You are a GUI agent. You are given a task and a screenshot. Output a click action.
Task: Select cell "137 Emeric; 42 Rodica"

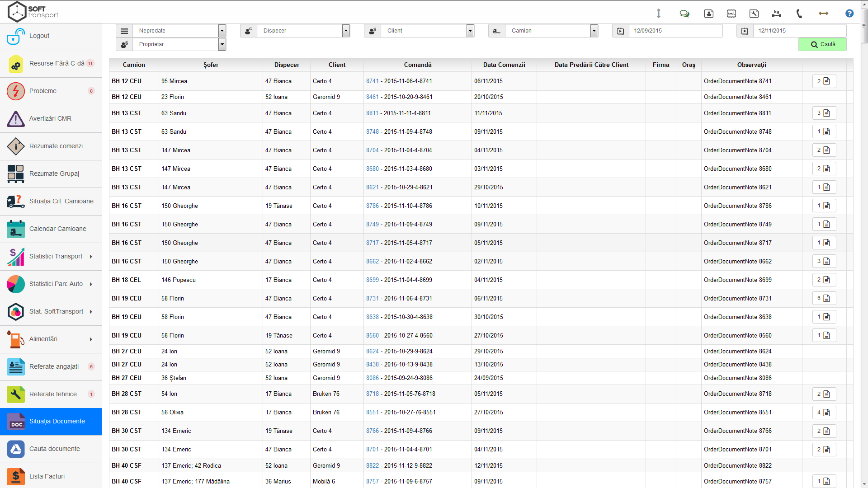(x=211, y=466)
